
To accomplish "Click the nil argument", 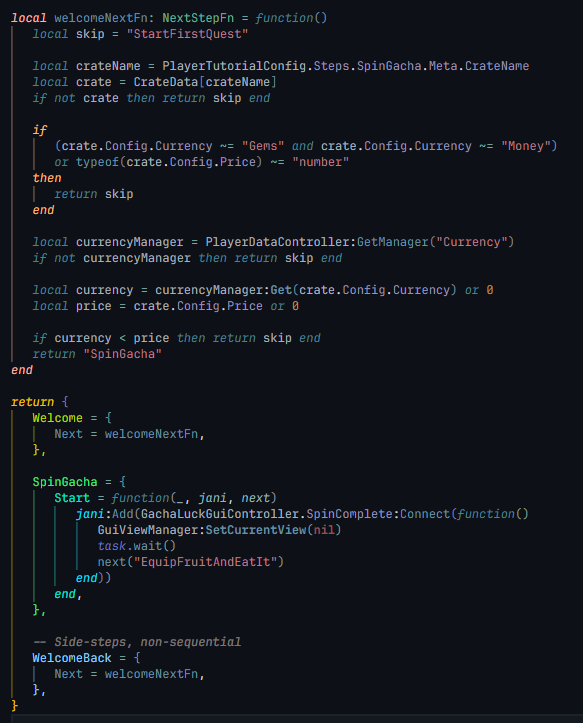I will coord(324,530).
